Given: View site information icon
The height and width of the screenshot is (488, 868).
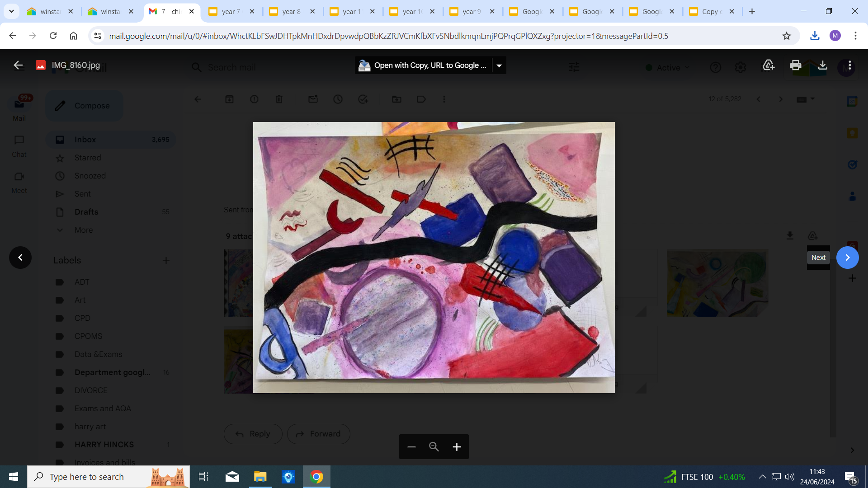Looking at the screenshot, I should coord(98,36).
